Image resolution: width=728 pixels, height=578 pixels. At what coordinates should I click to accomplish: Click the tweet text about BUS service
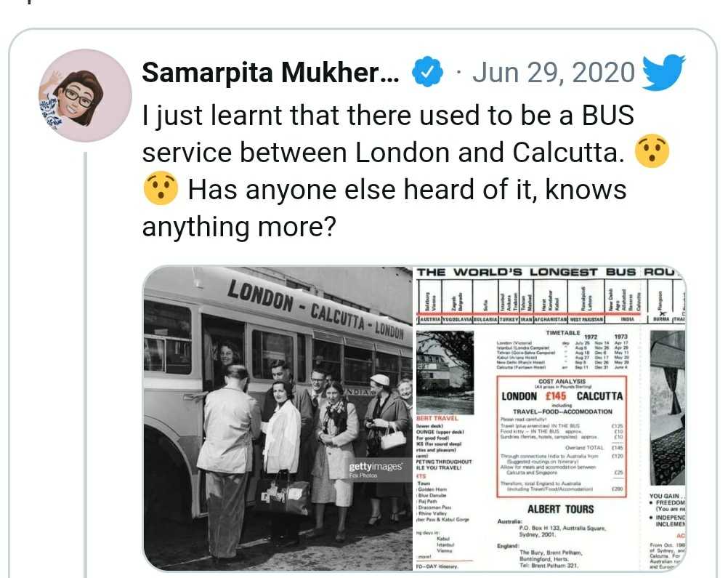tap(388, 171)
